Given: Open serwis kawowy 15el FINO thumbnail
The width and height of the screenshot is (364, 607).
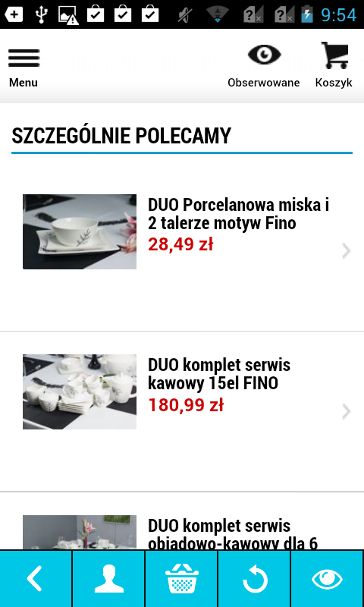Looking at the screenshot, I should (x=80, y=392).
